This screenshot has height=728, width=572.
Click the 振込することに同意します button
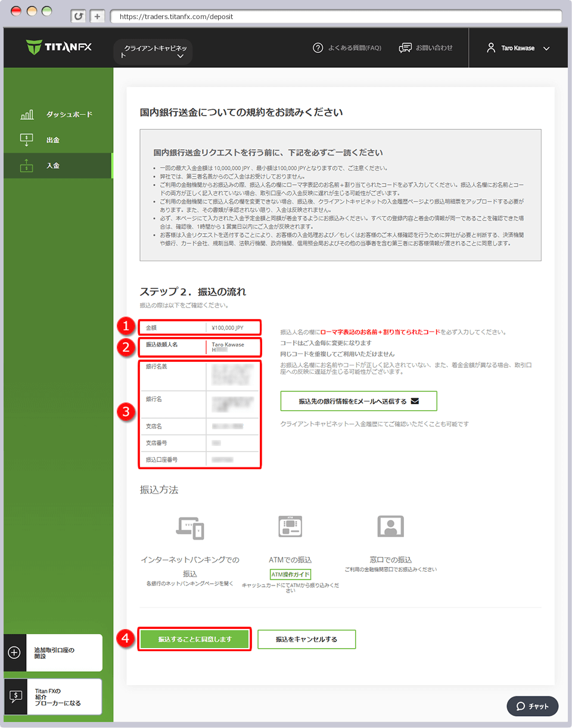click(194, 639)
